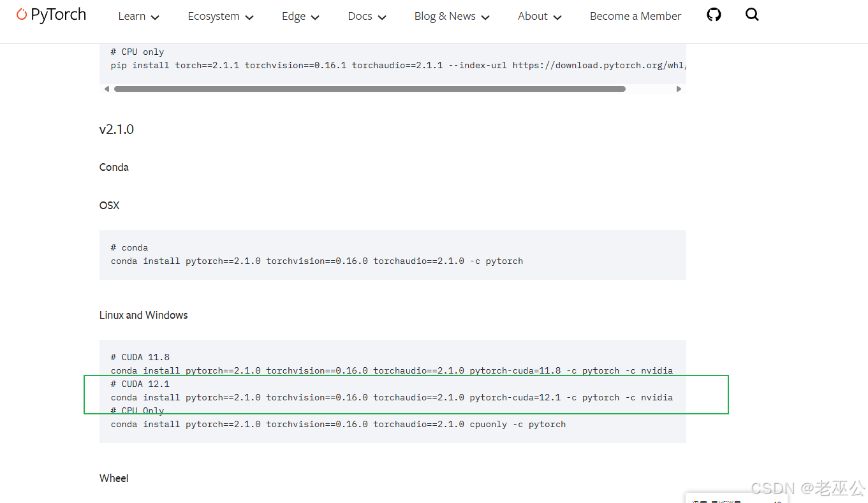
Task: Expand the Docs chevron arrow
Action: 382,18
